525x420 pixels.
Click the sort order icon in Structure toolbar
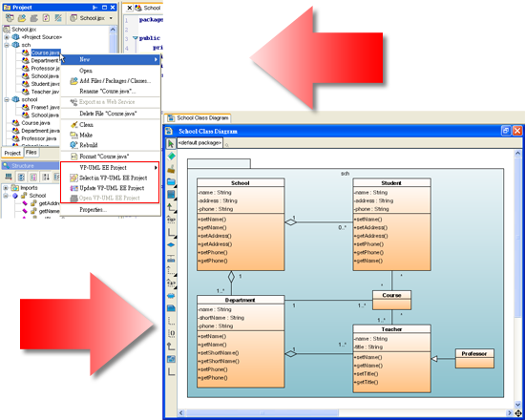(x=46, y=177)
